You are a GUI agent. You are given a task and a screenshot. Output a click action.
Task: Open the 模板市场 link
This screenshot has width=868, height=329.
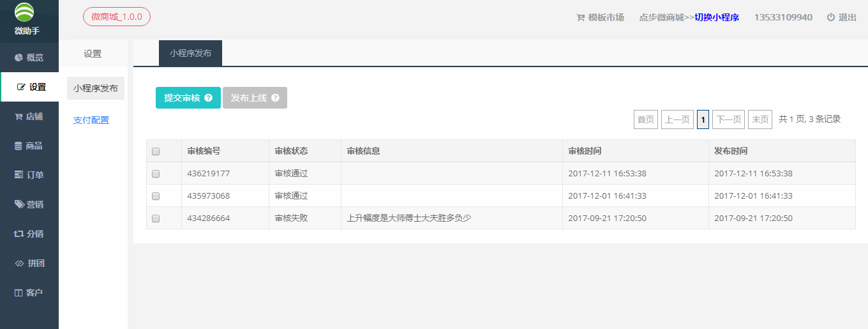(x=600, y=17)
